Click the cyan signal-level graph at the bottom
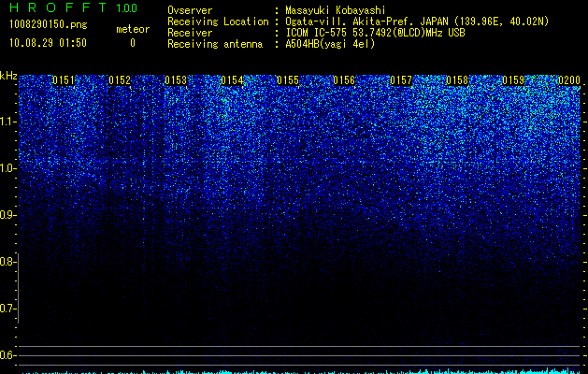 (301, 371)
